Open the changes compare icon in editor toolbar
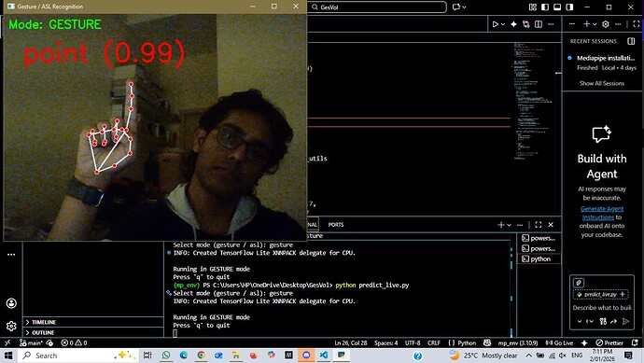Image resolution: width=644 pixels, height=363 pixels. pyautogui.click(x=526, y=24)
